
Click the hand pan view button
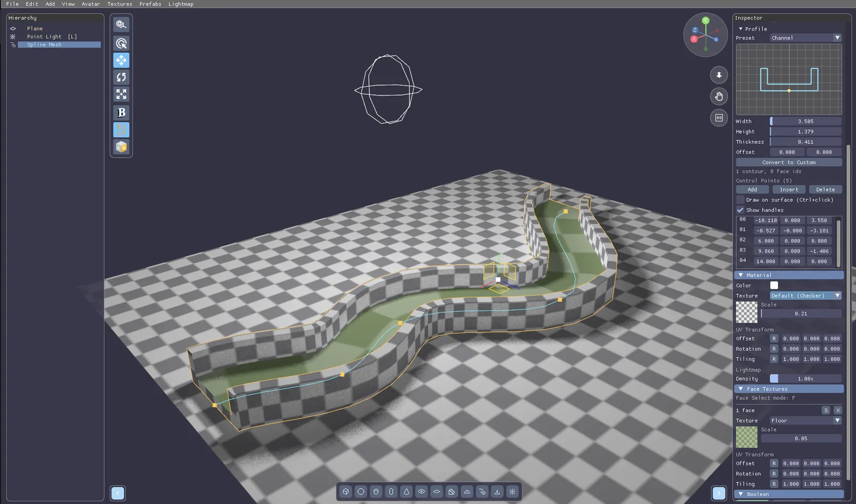coord(719,96)
